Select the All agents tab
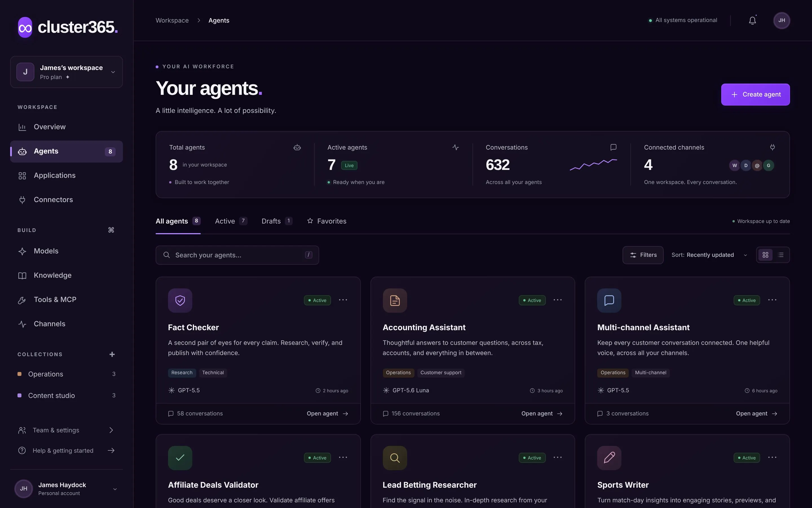The height and width of the screenshot is (508, 812). (178, 221)
